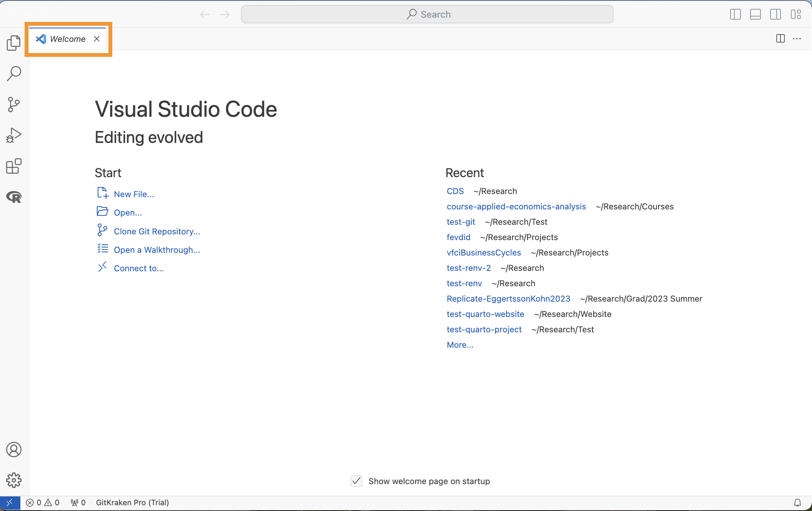Click the Search command center field
Viewport: 812px width, 511px height.
[427, 15]
